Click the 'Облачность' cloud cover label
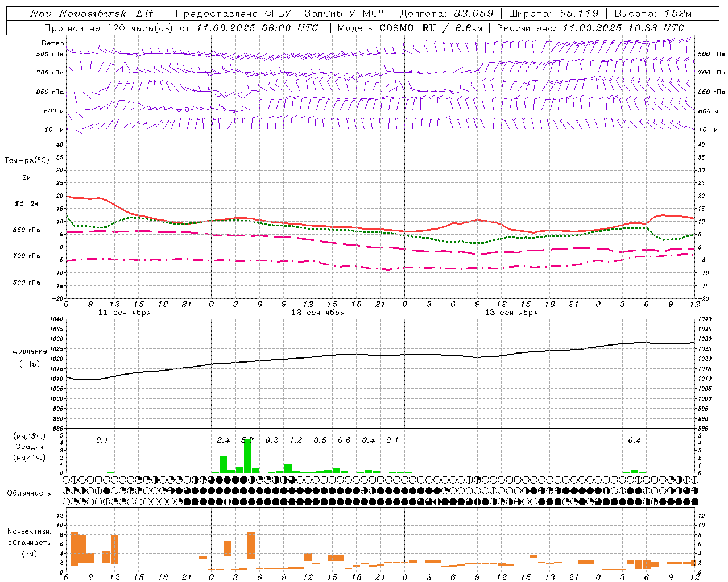Image resolution: width=728 pixels, height=582 pixels. coord(29,493)
